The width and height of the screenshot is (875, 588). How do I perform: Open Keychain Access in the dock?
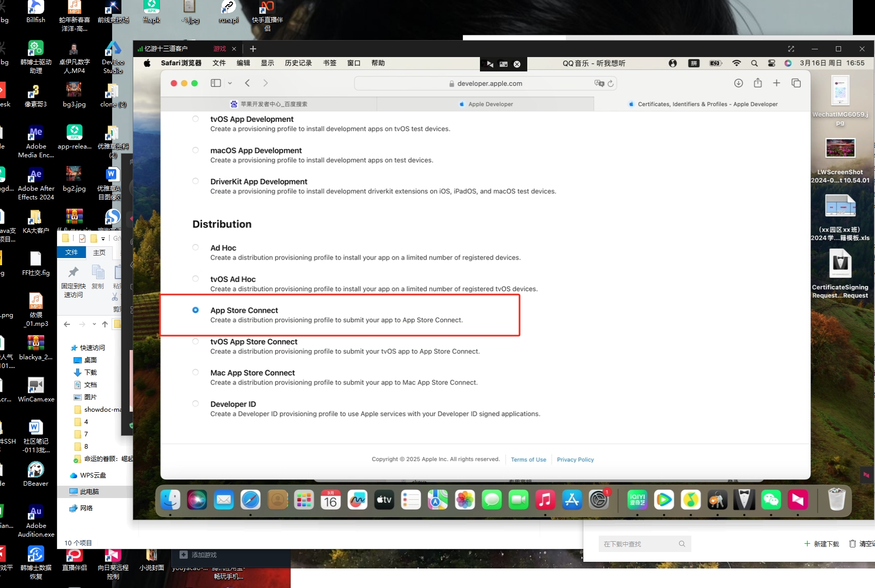[718, 500]
